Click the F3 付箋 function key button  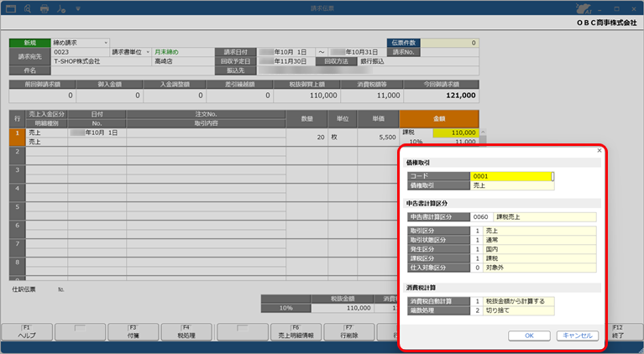pos(133,332)
